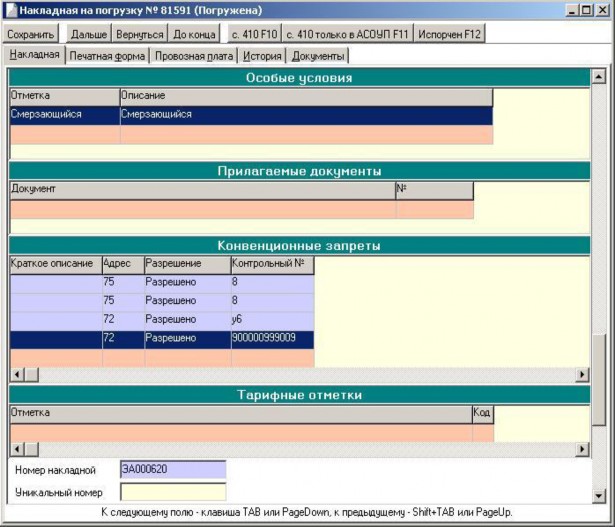615x527 pixels.
Task: Switch to the Накладная tab
Action: 35,55
